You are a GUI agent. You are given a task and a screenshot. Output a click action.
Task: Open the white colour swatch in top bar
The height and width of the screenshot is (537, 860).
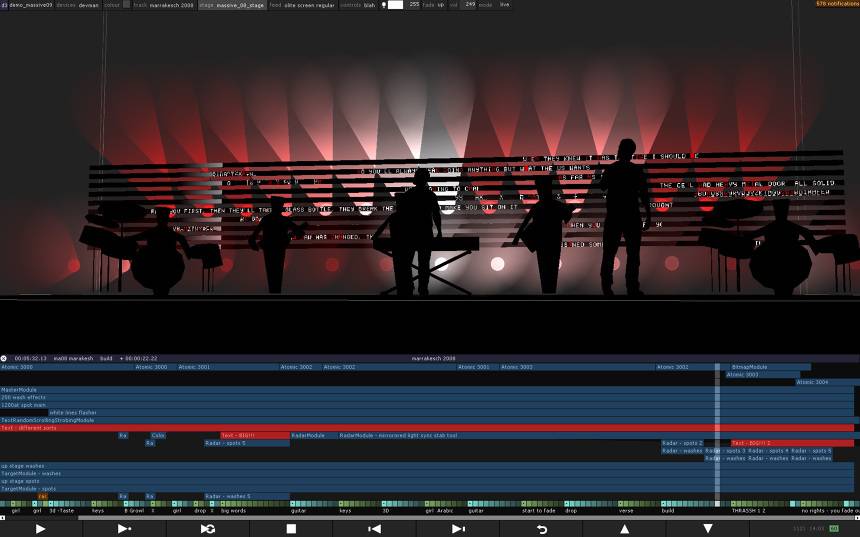395,4
